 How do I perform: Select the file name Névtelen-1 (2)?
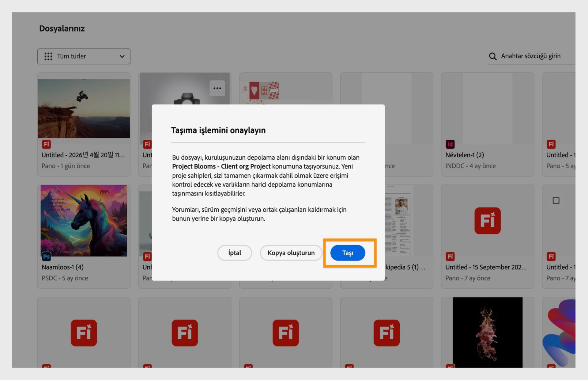tap(465, 155)
